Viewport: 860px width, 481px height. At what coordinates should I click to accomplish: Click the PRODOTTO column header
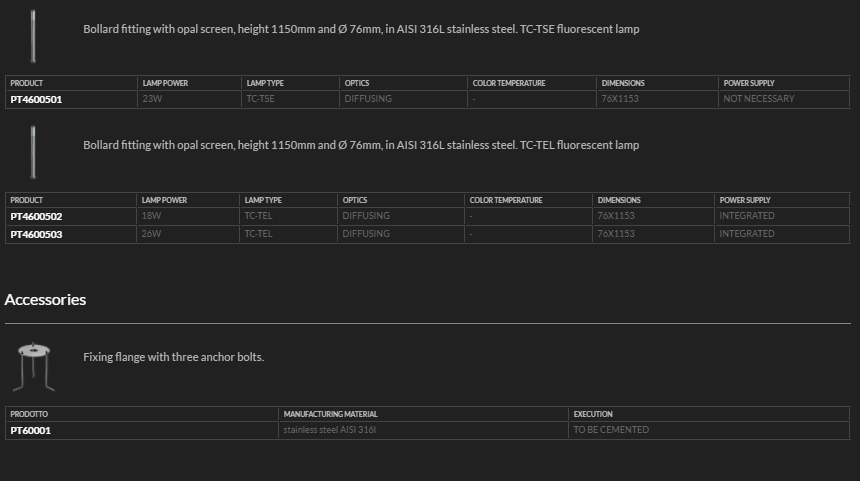point(29,414)
